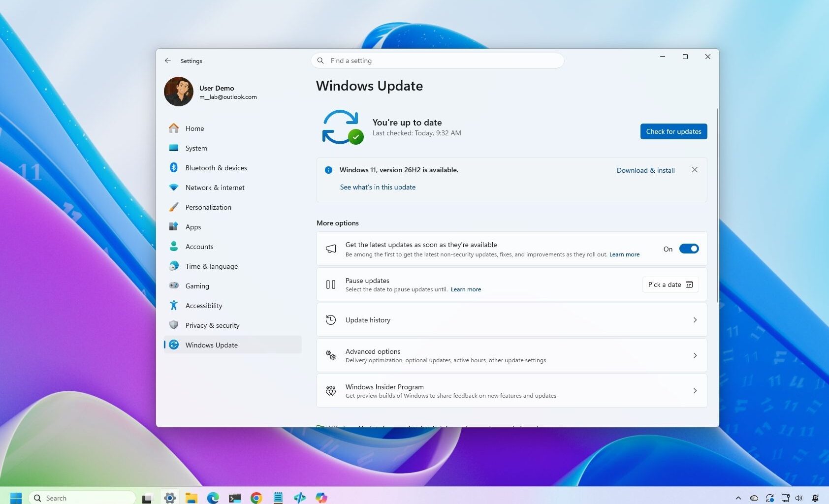Image resolution: width=829 pixels, height=504 pixels.
Task: Open Learn more under Pause updates
Action: tap(466, 289)
